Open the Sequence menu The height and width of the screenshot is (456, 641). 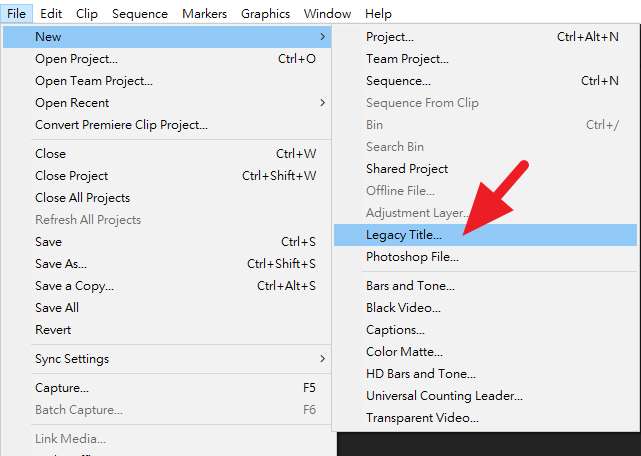click(140, 14)
